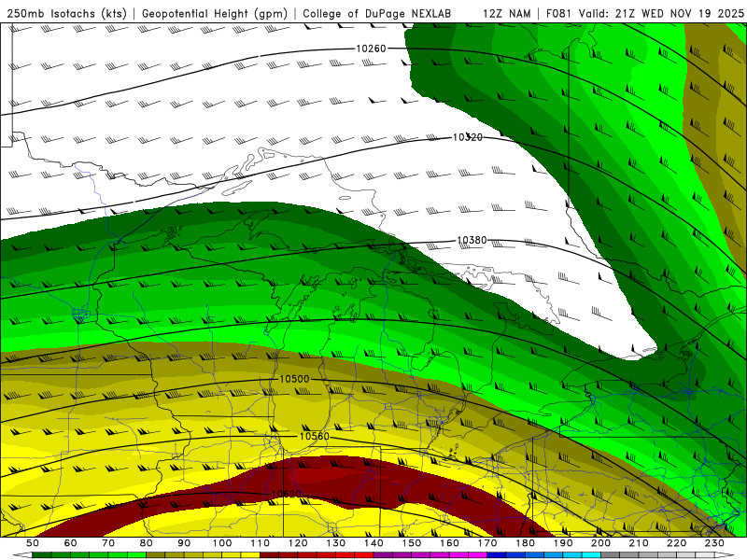Click the 170 value on the color scale
This screenshot has width=747, height=560.
point(486,543)
